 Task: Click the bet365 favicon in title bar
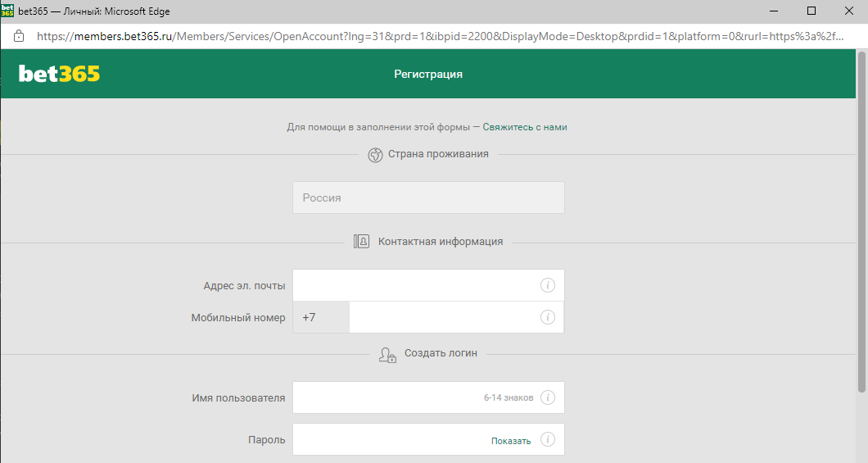[x=7, y=11]
